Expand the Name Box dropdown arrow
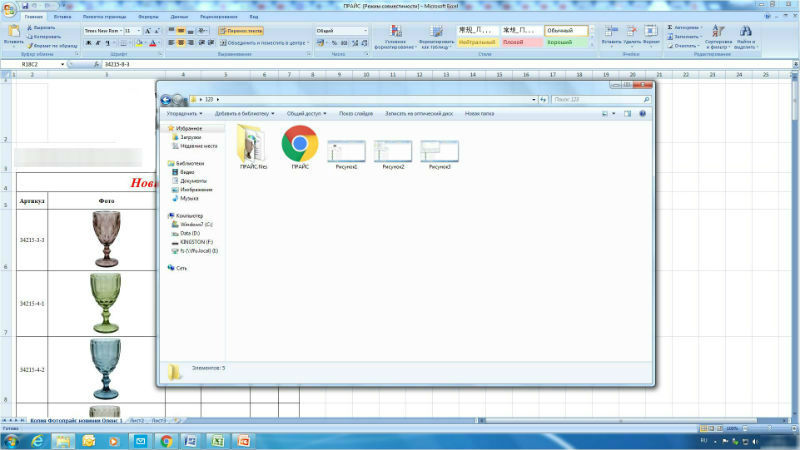Screen dimensions: 800x450 62,64
